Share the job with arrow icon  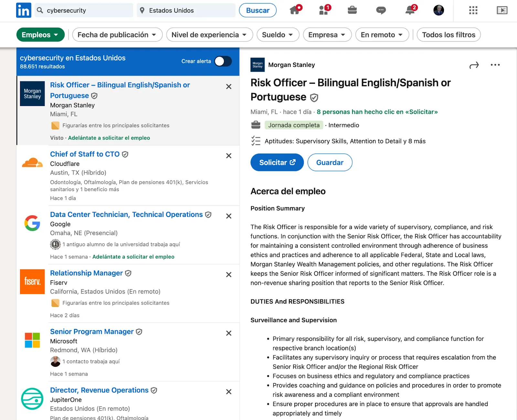tap(474, 65)
